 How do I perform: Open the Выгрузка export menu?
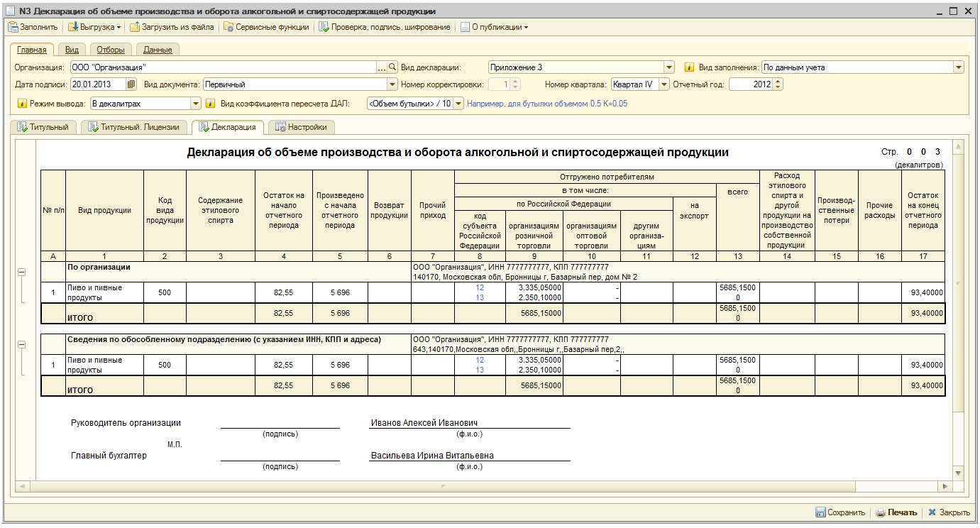(94, 27)
